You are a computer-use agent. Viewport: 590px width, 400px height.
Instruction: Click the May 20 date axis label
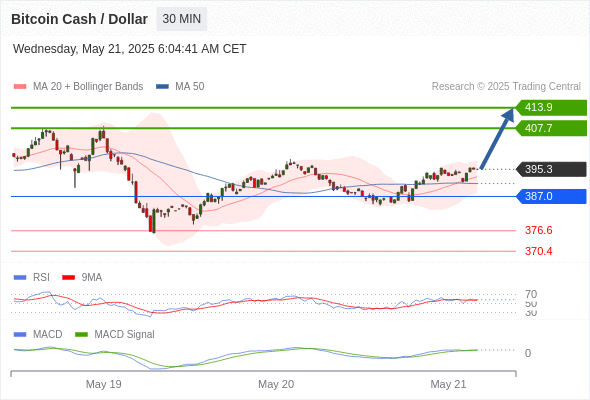coord(276,384)
